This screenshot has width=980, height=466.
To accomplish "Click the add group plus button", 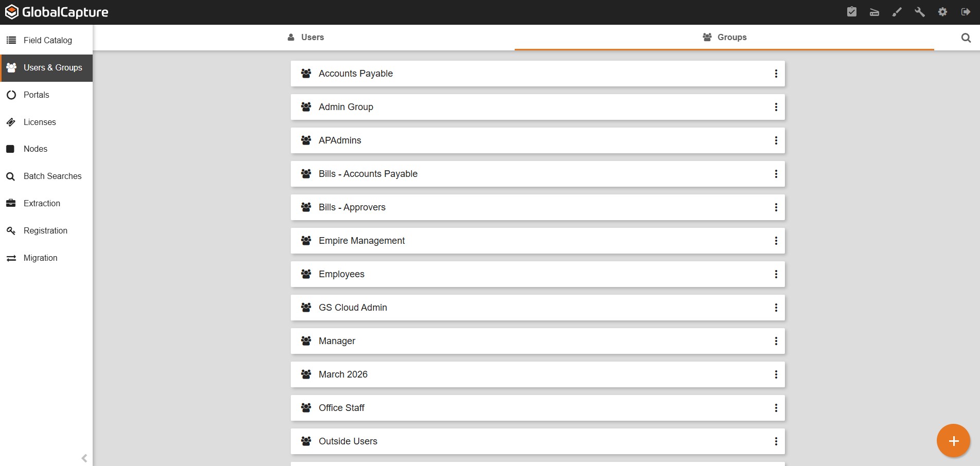I will [x=953, y=441].
